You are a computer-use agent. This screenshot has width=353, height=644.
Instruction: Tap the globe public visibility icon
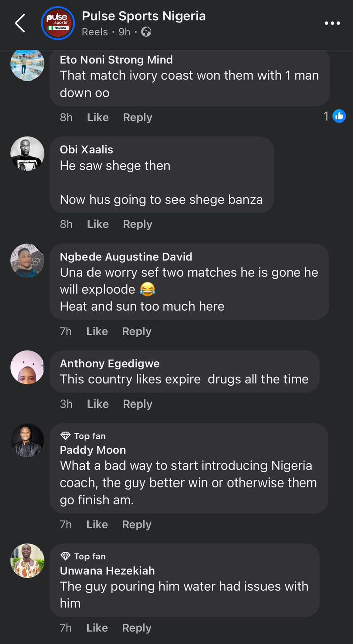pos(146,32)
